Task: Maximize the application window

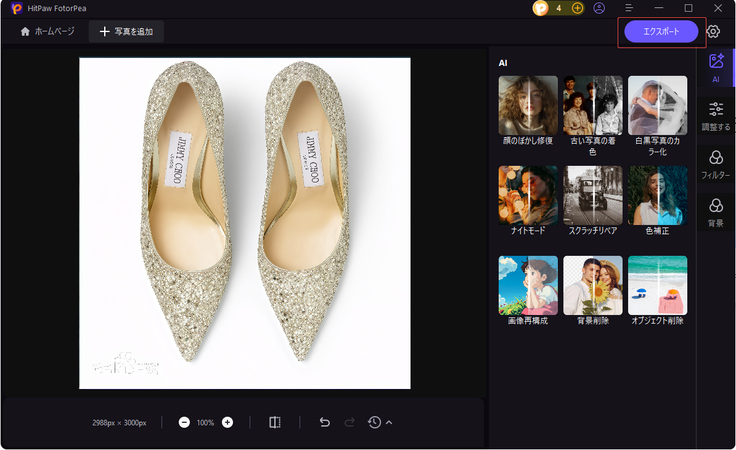Action: [x=688, y=8]
